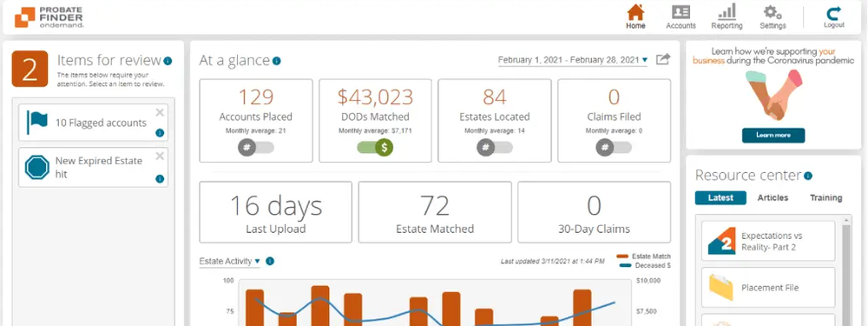The height and width of the screenshot is (326, 868).
Task: Click the Coronavirus pandemic hands illustration
Action: pyautogui.click(x=774, y=95)
